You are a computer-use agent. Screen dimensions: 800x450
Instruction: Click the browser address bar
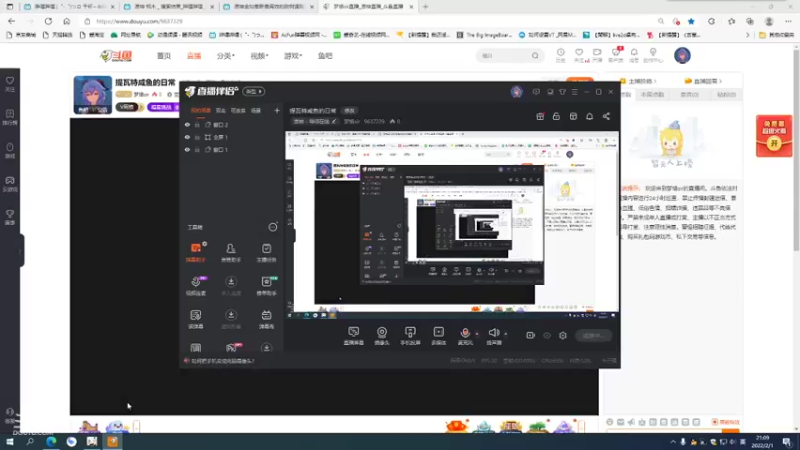pos(367,21)
